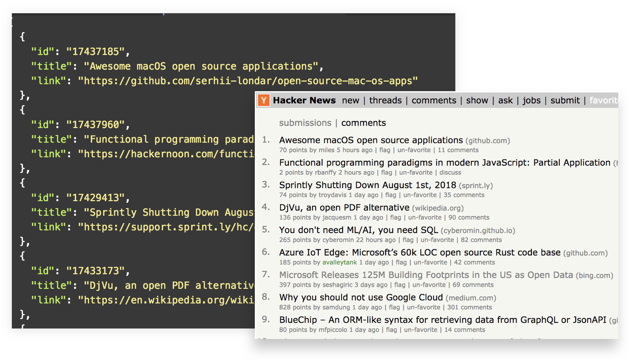Click the 22 hours ago timestamp
Viewport: 644px width, 364px height.
pyautogui.click(x=376, y=240)
